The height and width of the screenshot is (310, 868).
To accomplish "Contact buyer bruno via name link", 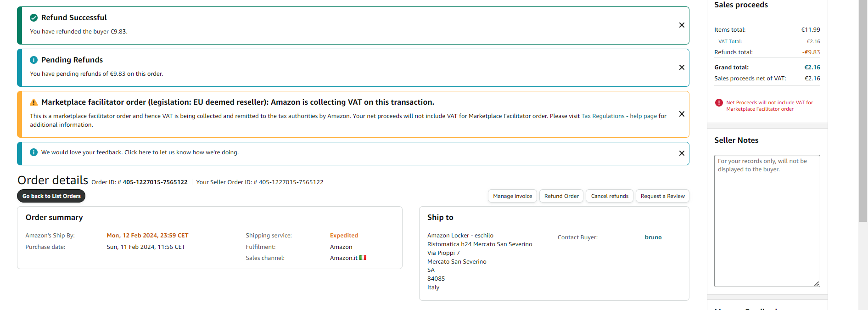I will pos(653,237).
